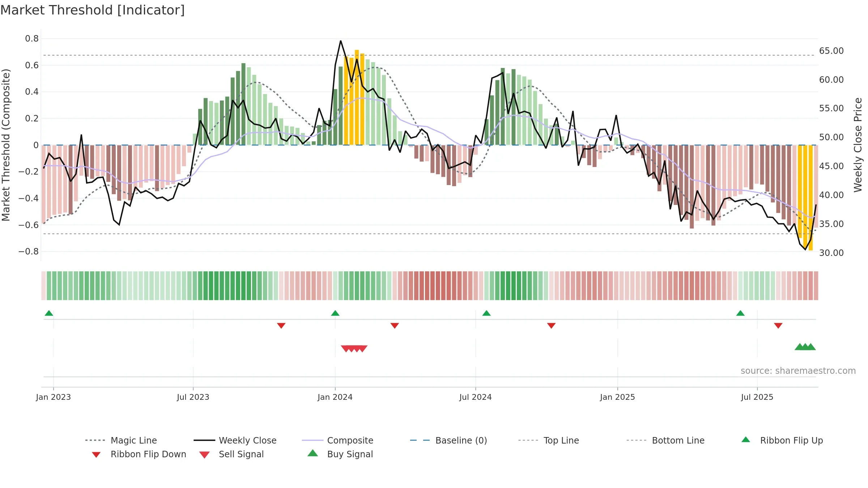The image size is (868, 488).
Task: Click the Jul 2024 x-axis label
Action: pos(476,397)
